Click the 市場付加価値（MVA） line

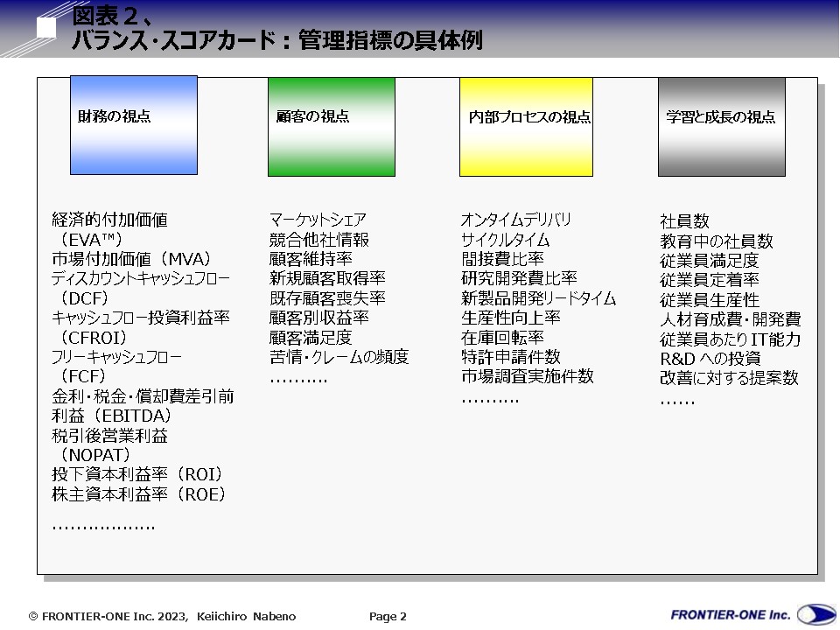(x=131, y=259)
